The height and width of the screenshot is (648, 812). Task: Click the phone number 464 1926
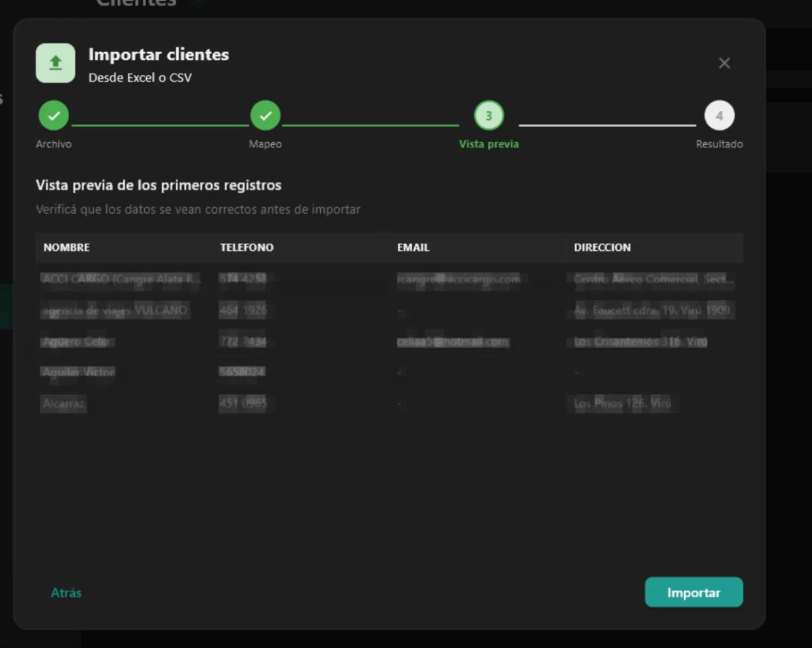[x=243, y=310]
